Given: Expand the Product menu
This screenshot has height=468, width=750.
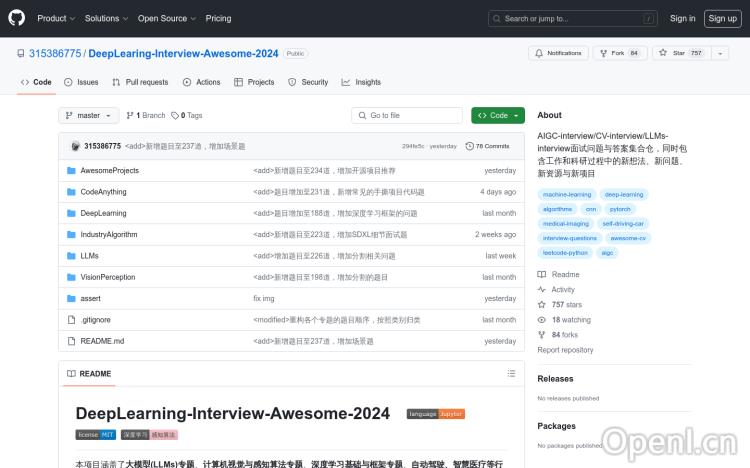Looking at the screenshot, I should 55,18.
